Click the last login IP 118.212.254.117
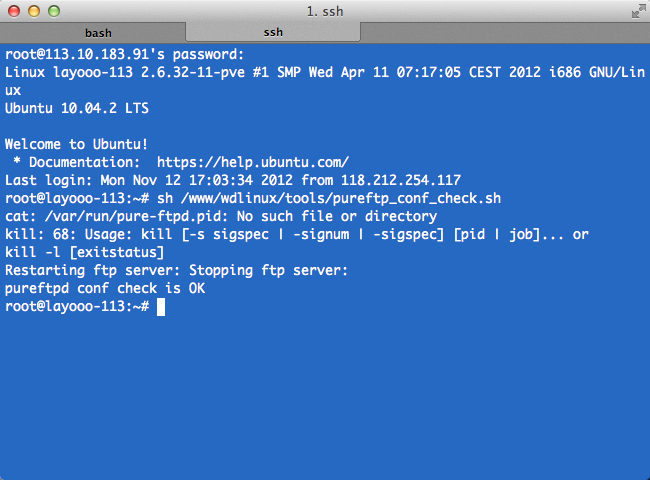Image resolution: width=650 pixels, height=480 pixels. [401, 180]
